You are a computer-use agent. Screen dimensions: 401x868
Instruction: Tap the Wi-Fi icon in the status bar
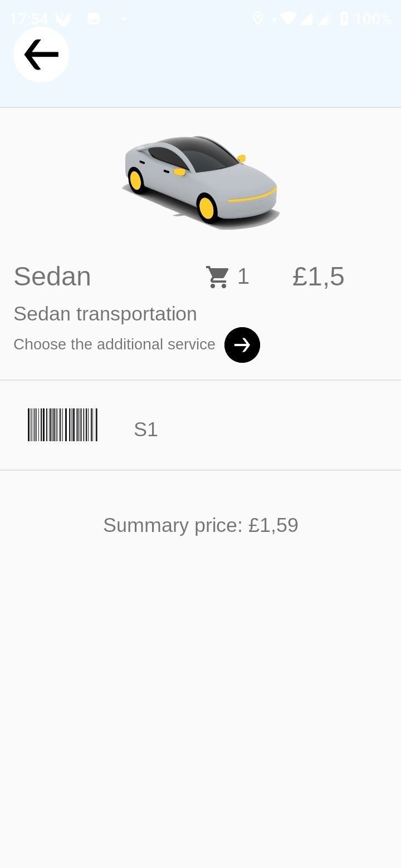tap(288, 19)
